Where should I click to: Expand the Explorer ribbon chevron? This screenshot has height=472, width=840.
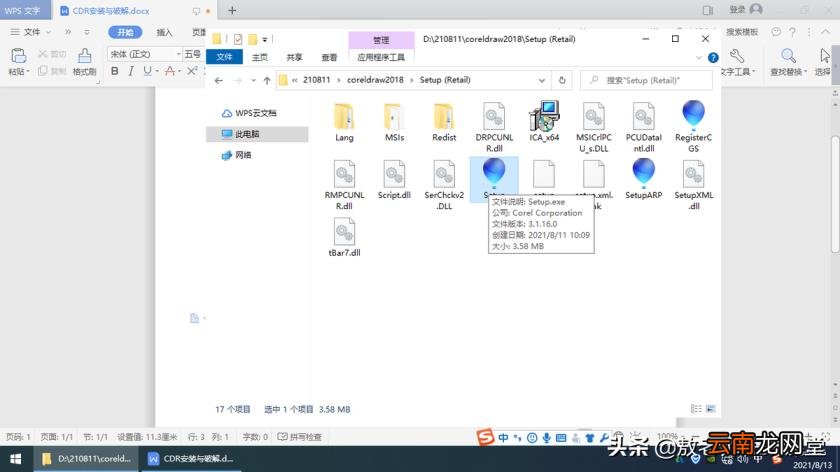pos(699,57)
